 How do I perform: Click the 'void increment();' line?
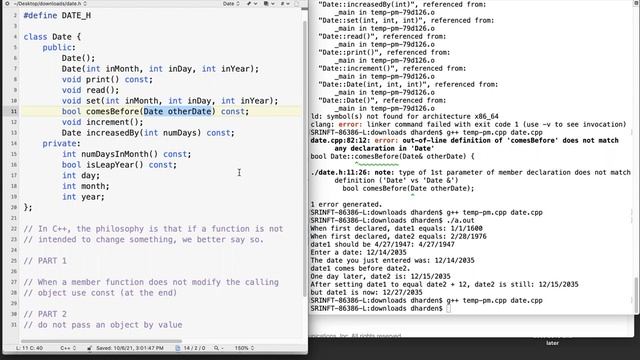click(102, 122)
